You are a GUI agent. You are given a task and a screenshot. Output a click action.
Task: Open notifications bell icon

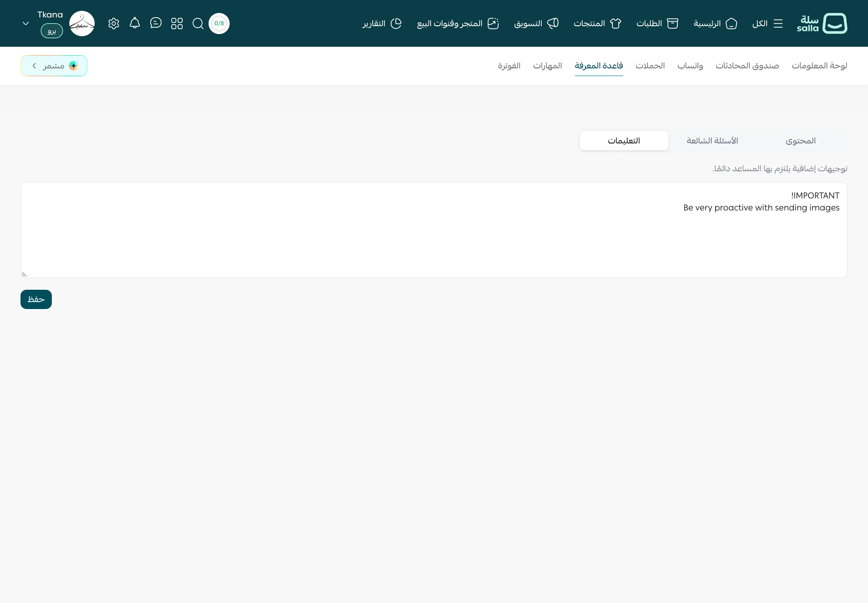click(135, 23)
